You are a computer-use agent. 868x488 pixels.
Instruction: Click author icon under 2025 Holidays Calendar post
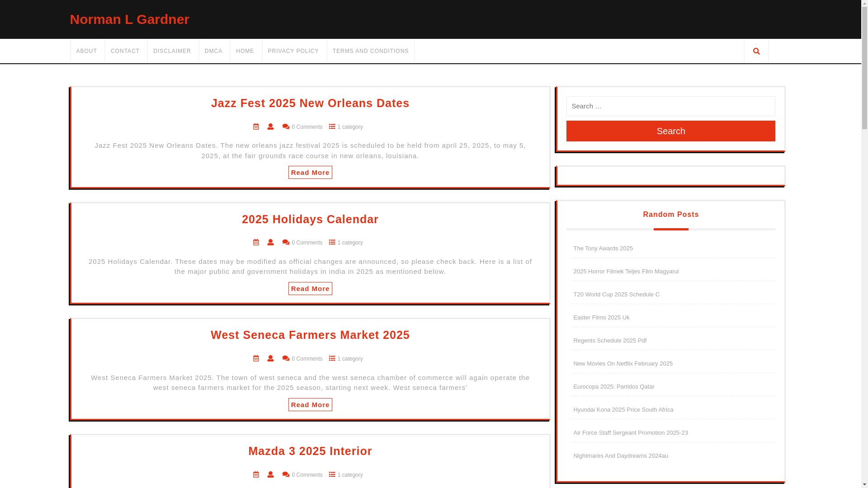270,243
